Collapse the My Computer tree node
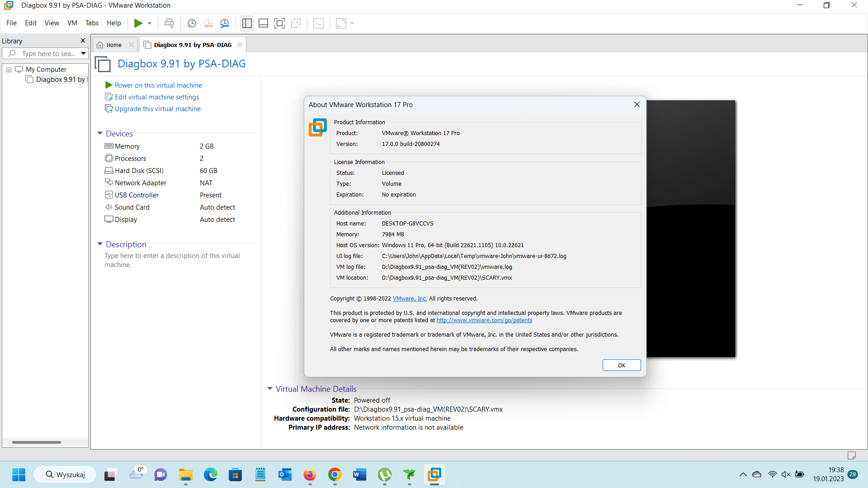 [9, 70]
